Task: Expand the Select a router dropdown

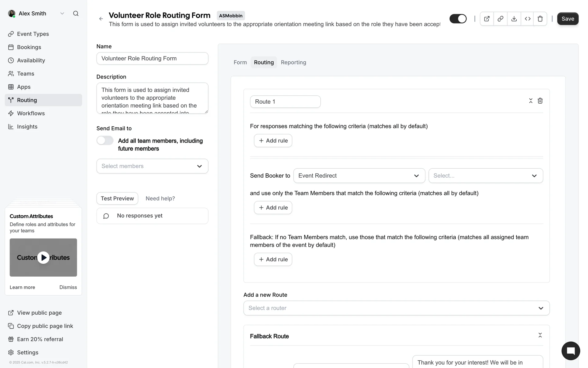Action: pyautogui.click(x=396, y=308)
